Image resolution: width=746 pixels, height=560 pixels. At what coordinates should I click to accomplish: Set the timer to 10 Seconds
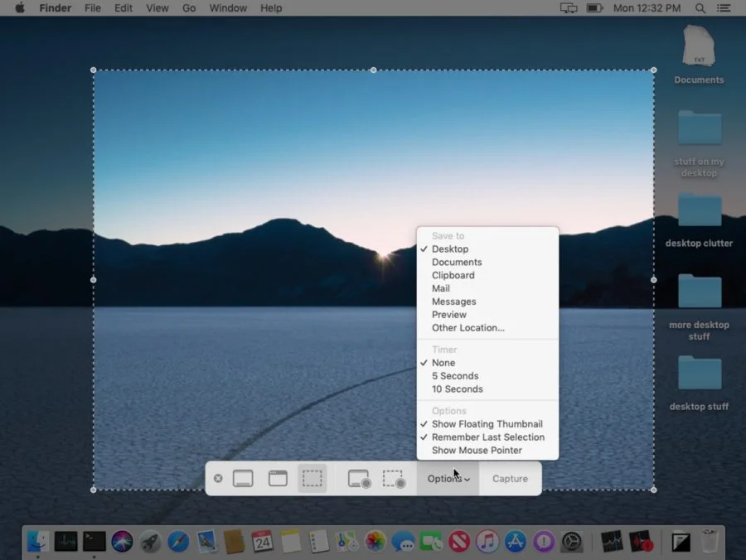coord(487,389)
